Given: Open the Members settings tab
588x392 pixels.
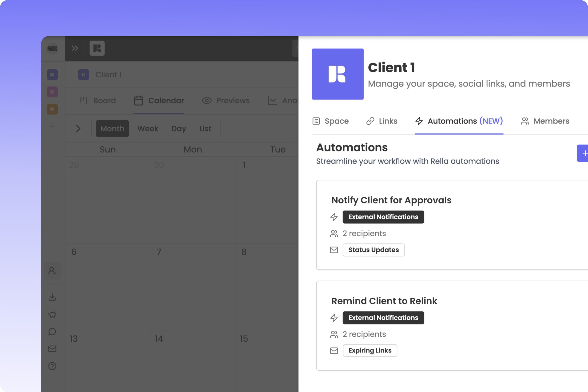Looking at the screenshot, I should (x=545, y=121).
